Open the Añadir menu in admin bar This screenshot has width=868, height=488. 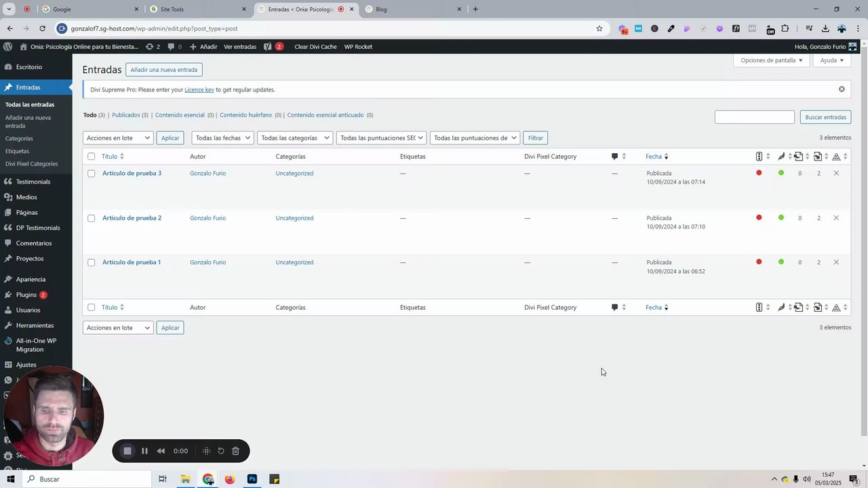click(203, 47)
